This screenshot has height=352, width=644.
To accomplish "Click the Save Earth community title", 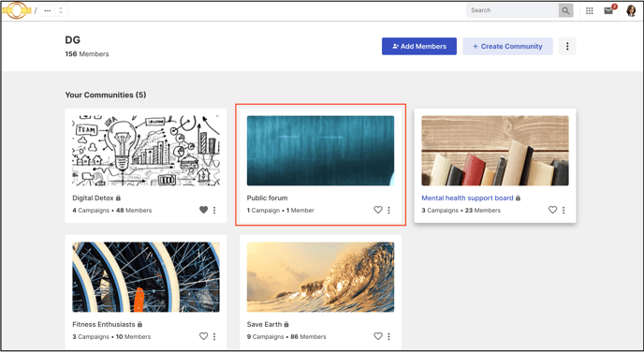I will coord(264,324).
